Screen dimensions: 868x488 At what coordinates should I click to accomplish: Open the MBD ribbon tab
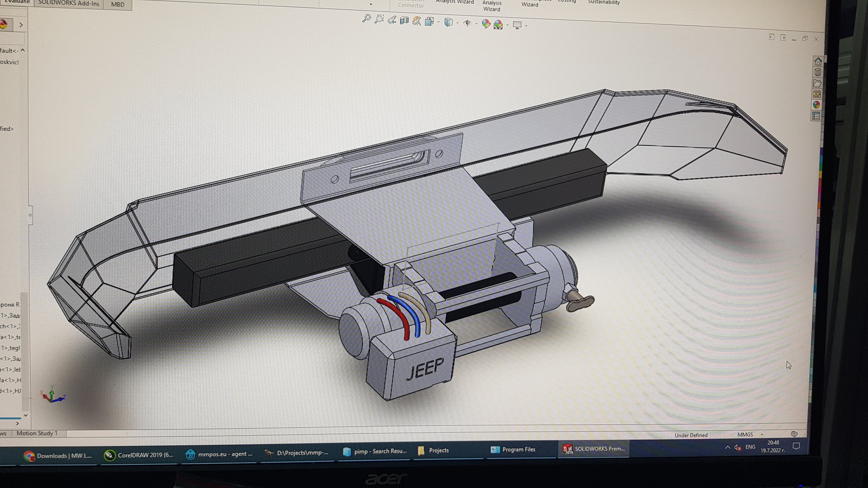117,5
